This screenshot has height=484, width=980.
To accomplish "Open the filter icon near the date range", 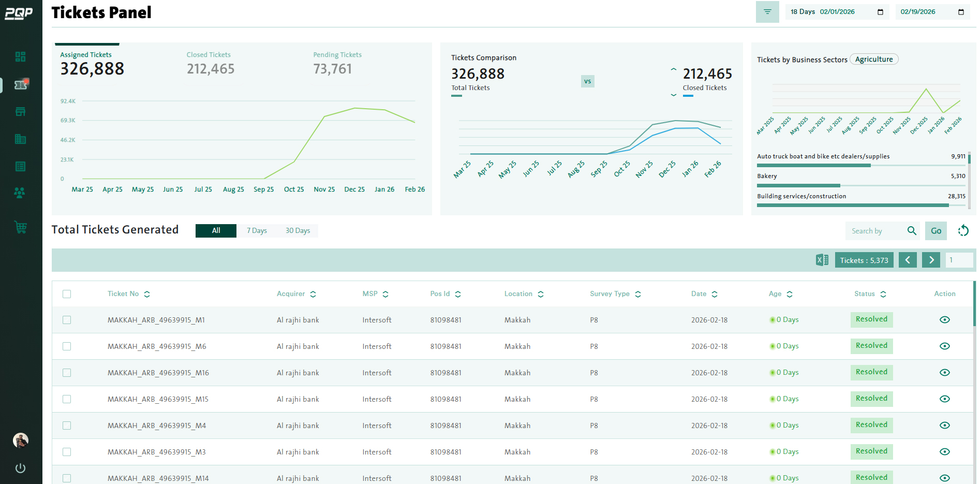I will pyautogui.click(x=767, y=11).
